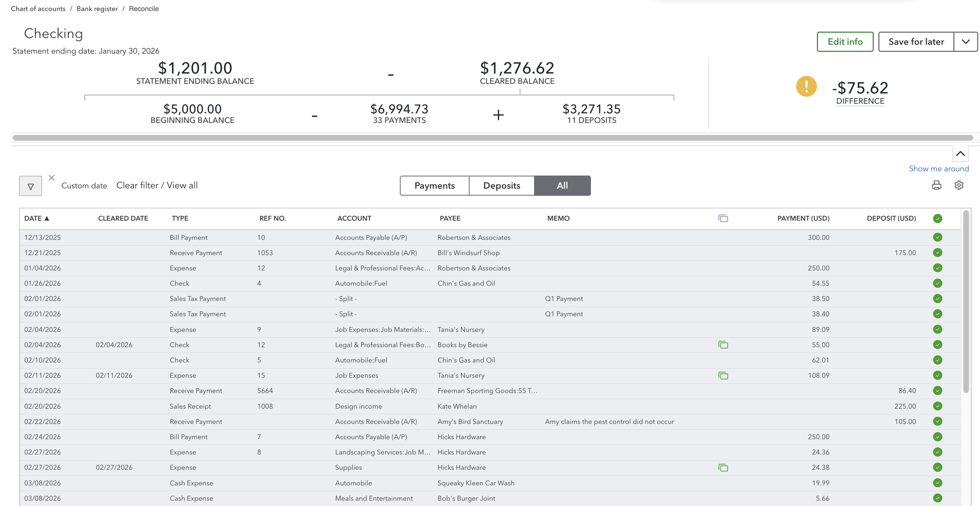Click matched-transaction icon on Books by Bessie row
The width and height of the screenshot is (980, 506).
pyautogui.click(x=723, y=345)
